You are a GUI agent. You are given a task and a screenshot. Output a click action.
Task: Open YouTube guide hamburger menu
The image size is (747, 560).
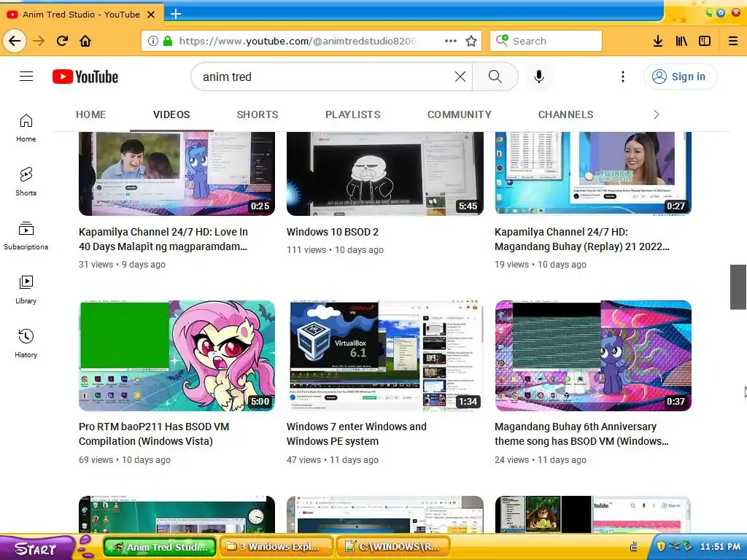click(26, 76)
